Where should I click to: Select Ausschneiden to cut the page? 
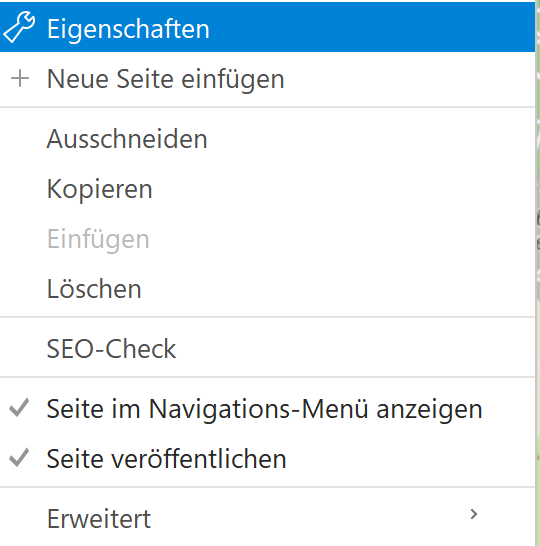(267, 139)
